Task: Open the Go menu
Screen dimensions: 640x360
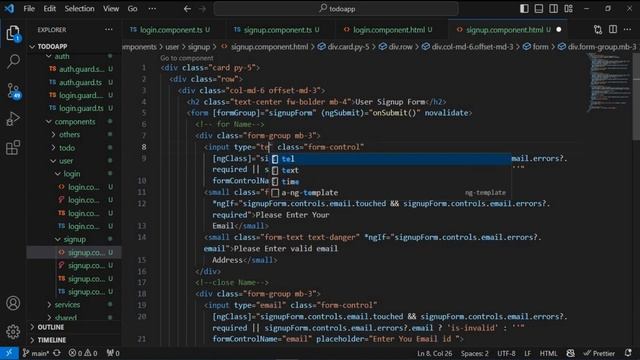Action: pyautogui.click(x=132, y=9)
